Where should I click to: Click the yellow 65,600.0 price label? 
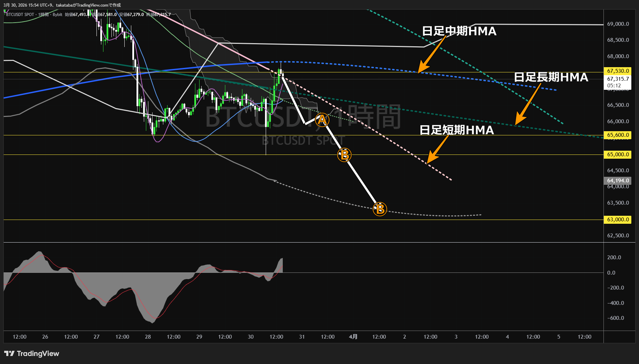618,135
